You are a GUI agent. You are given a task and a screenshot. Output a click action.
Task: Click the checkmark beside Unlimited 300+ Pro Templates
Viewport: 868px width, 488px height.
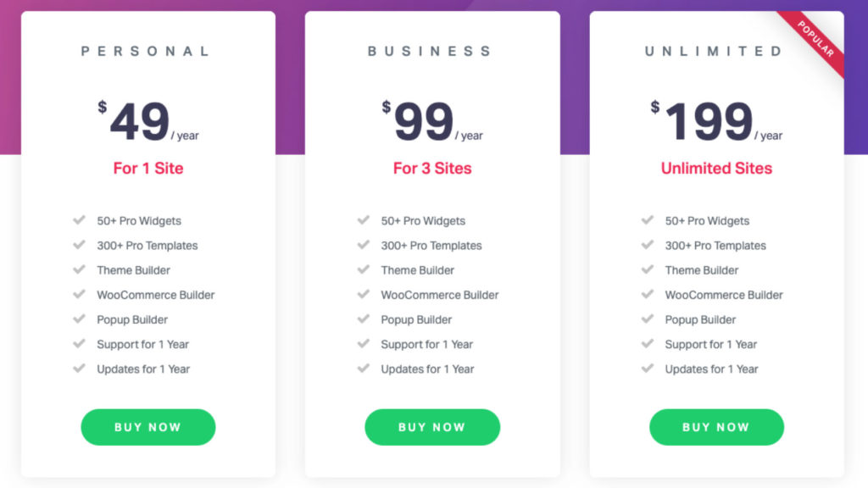pos(647,245)
